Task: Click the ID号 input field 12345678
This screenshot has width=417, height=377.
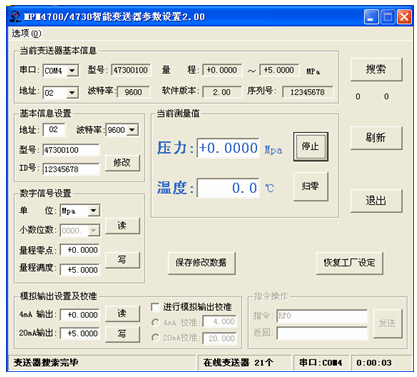Action: click(71, 169)
